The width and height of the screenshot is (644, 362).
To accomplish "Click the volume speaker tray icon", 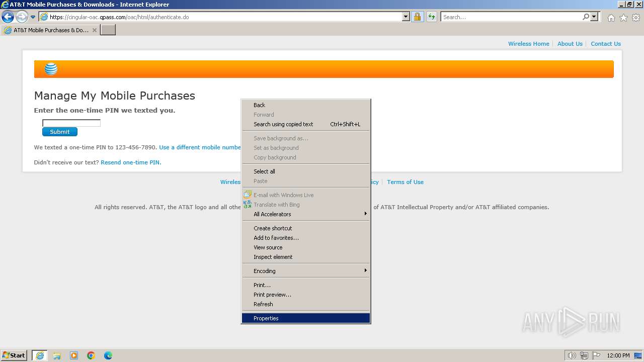I will pyautogui.click(x=572, y=355).
